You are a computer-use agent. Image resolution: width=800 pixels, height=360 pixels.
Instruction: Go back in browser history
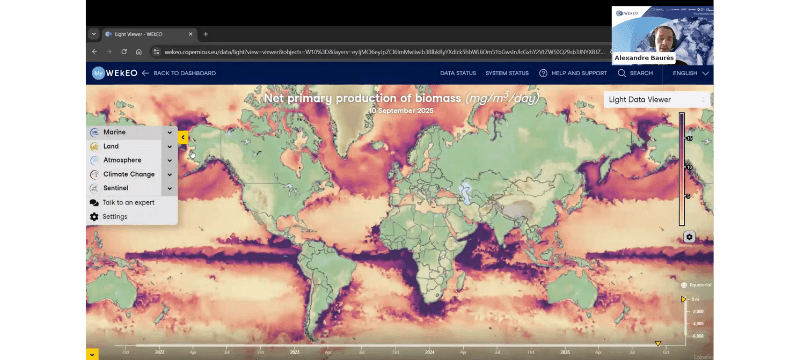pos(94,52)
